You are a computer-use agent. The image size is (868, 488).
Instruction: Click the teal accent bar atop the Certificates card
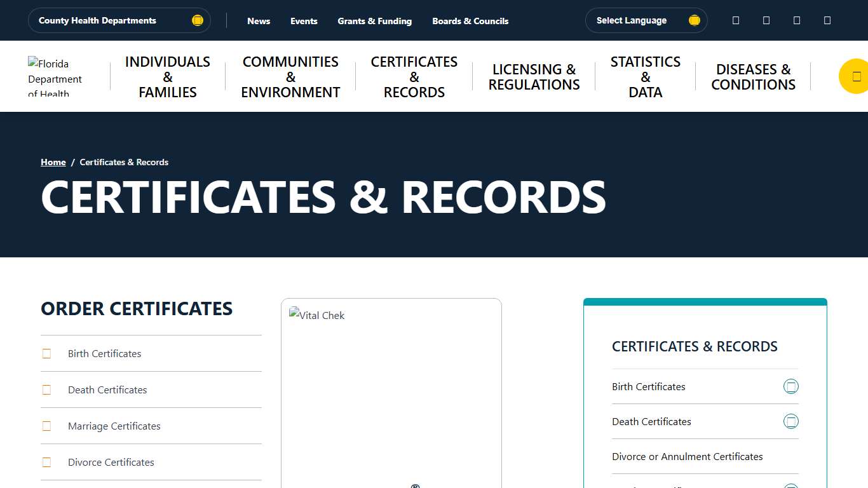(705, 300)
